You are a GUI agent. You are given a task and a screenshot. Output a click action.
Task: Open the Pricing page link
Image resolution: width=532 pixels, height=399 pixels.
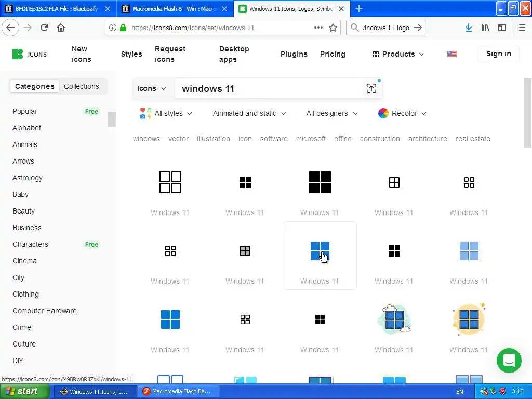pyautogui.click(x=332, y=54)
